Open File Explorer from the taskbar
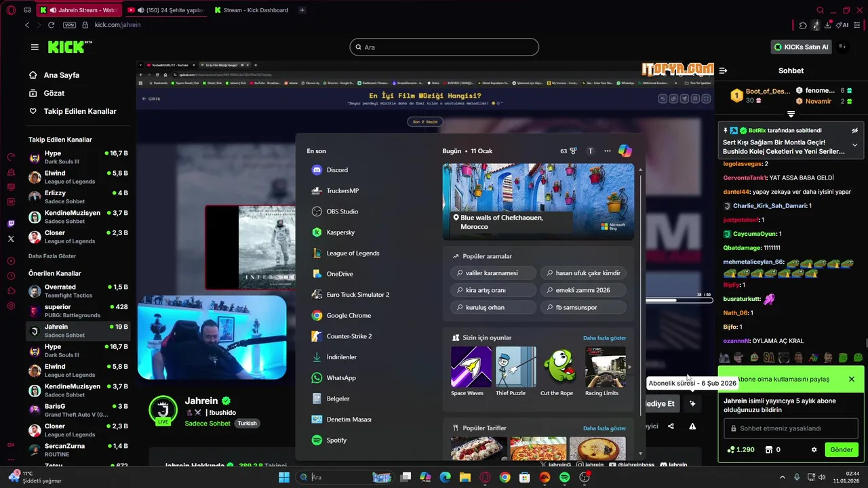Screen dimensions: 868x488 (465, 477)
